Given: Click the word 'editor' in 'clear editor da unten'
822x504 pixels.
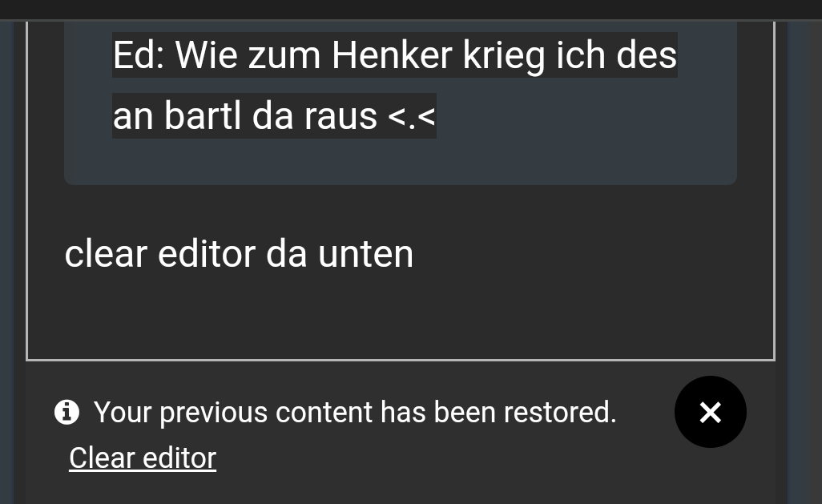Looking at the screenshot, I should point(206,254).
